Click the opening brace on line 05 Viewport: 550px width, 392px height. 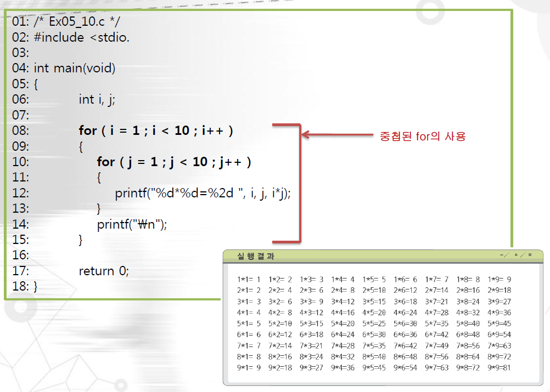[36, 84]
